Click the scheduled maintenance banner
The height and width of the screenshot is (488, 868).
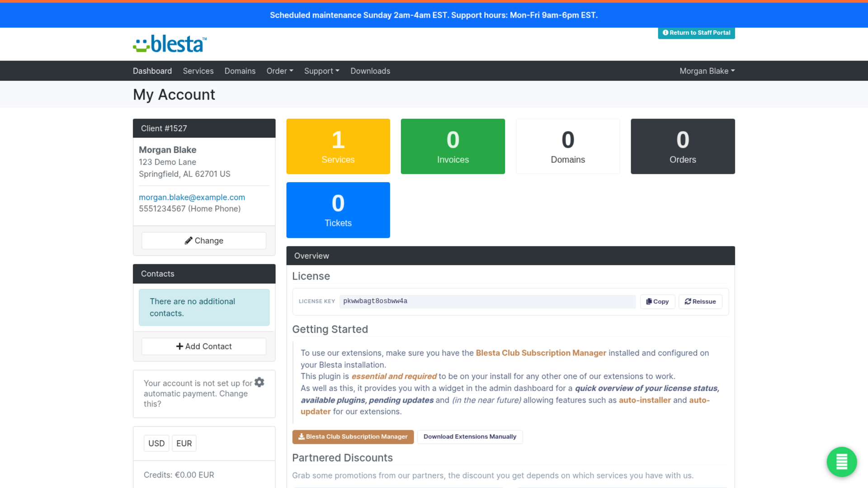pyautogui.click(x=434, y=15)
